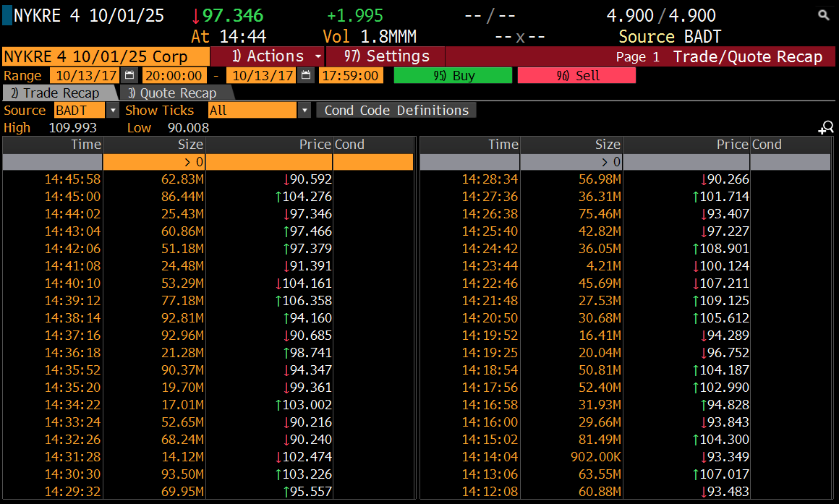Screen dimensions: 839x504
Task: Open the Settings menu
Action: tap(387, 56)
